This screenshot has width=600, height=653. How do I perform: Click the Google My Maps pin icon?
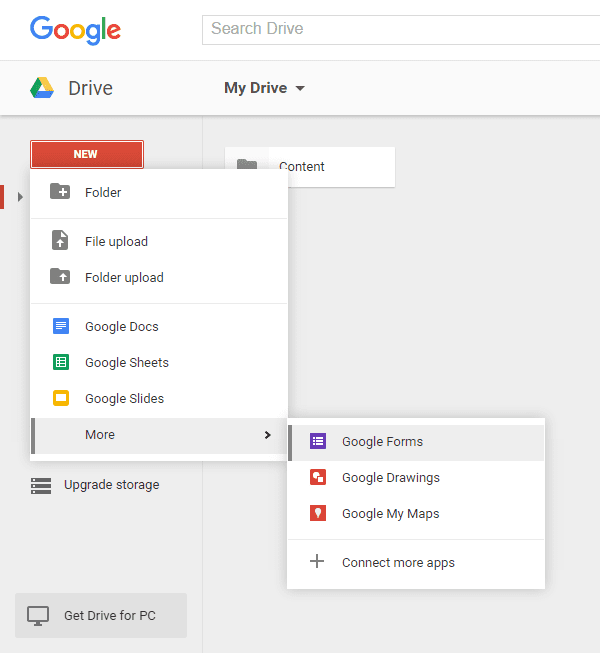[x=318, y=513]
